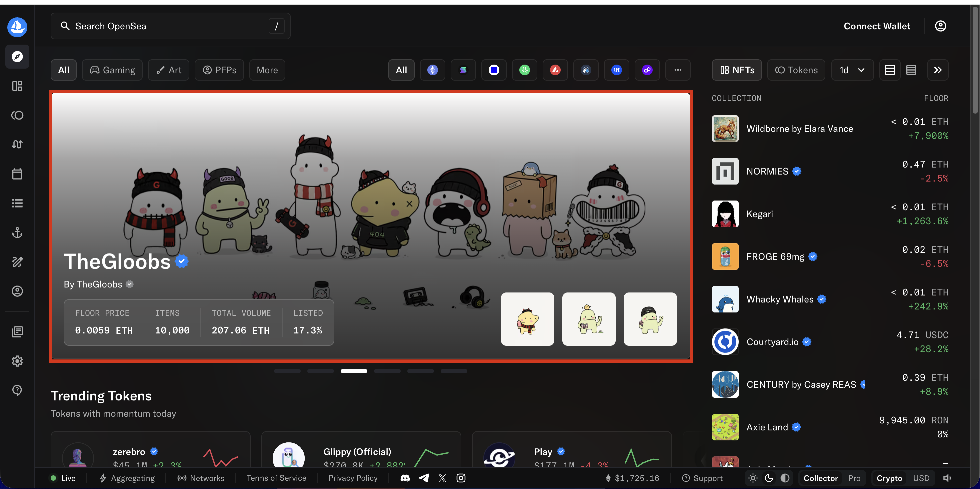Image resolution: width=980 pixels, height=489 pixels.
Task: Select the Gaming category tab
Action: point(112,70)
